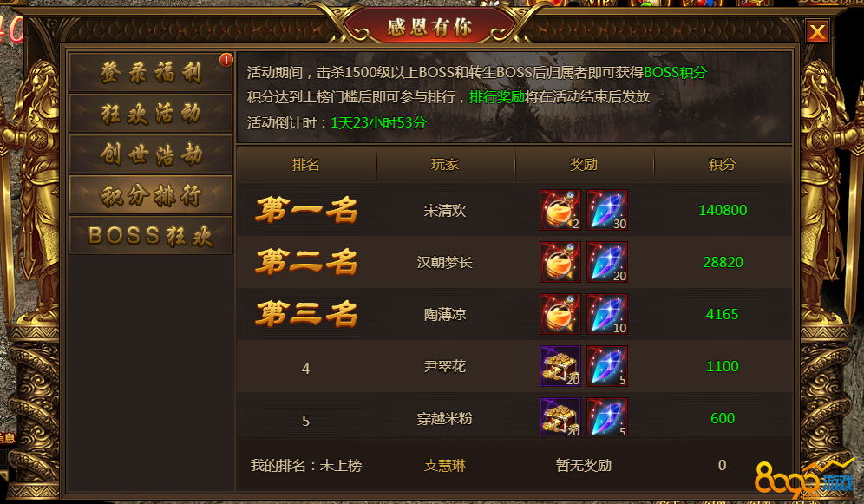Switch to 狂欢活动 tab
The width and height of the screenshot is (864, 504).
tap(151, 113)
